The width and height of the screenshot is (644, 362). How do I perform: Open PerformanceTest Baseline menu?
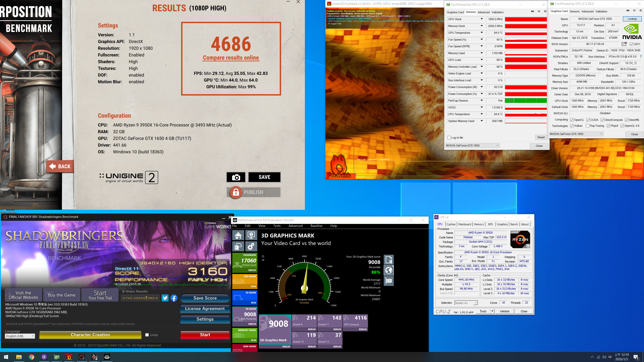[x=316, y=226]
